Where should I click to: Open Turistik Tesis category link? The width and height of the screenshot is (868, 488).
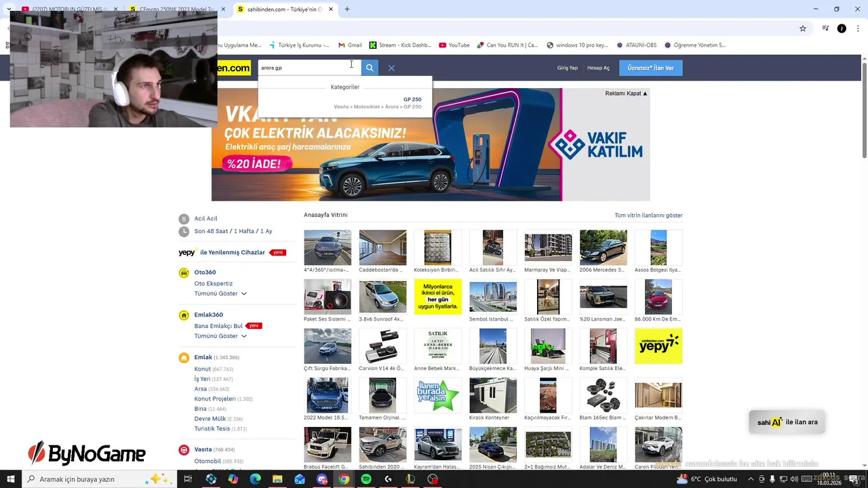point(212,429)
